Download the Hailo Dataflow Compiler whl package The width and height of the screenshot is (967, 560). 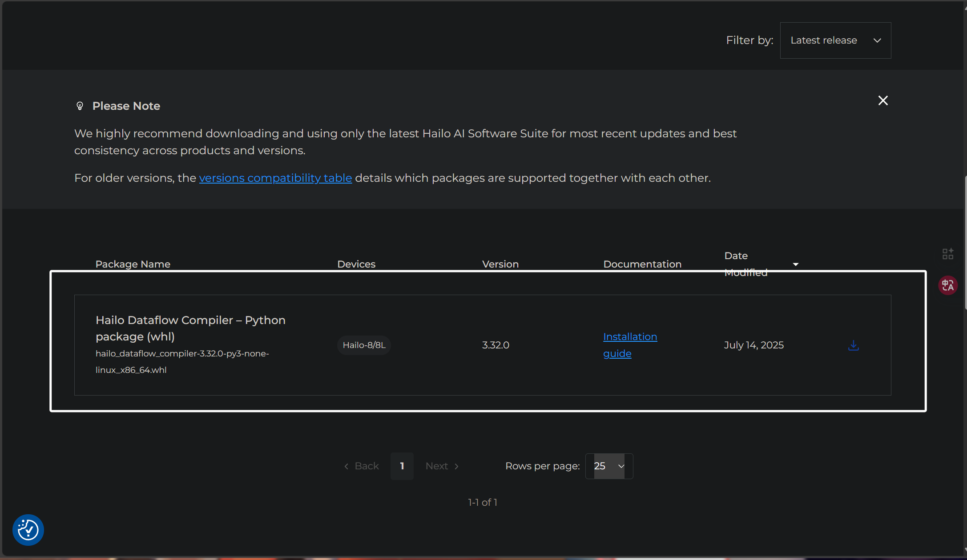(853, 345)
